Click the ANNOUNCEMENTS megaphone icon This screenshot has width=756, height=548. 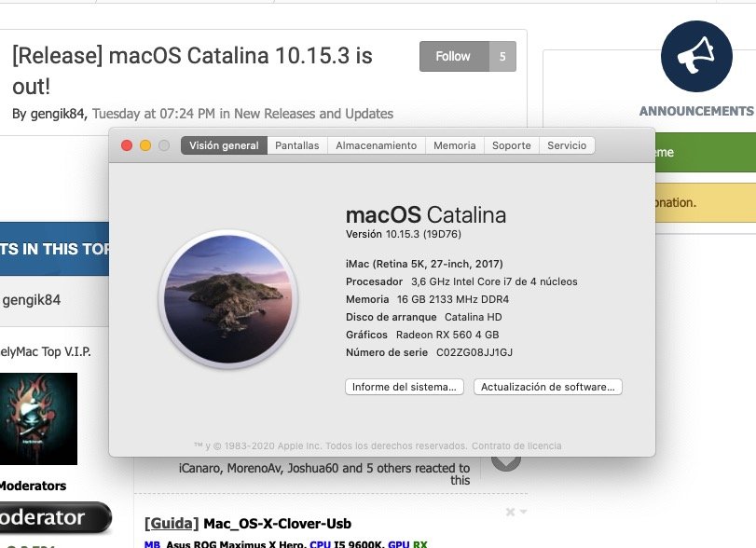[696, 57]
